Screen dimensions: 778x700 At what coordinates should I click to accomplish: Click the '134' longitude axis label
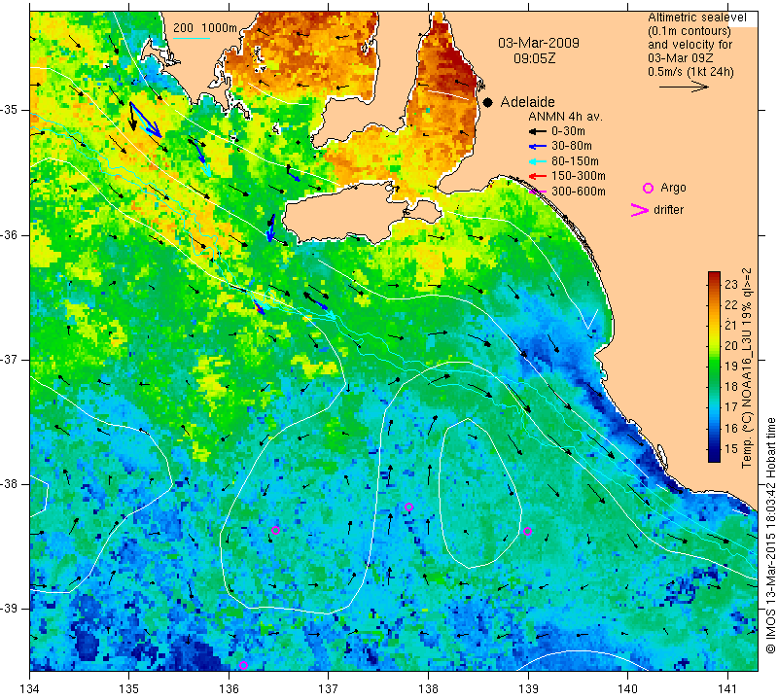click(29, 689)
